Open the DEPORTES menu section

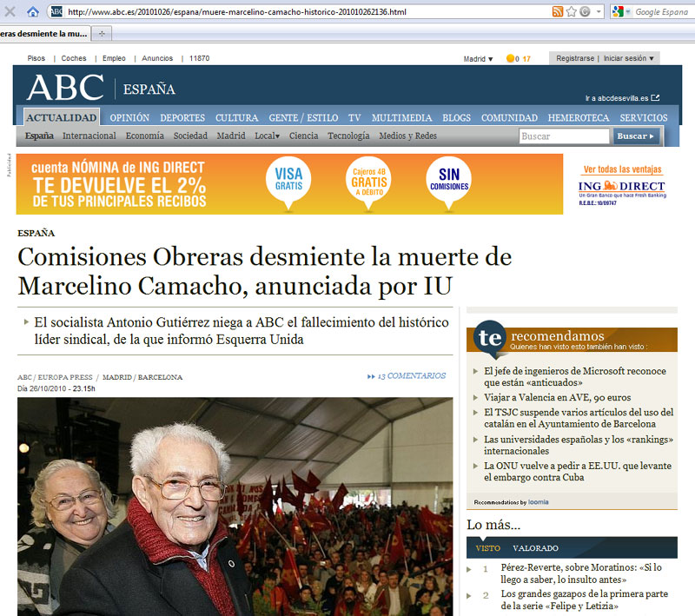coord(182,118)
